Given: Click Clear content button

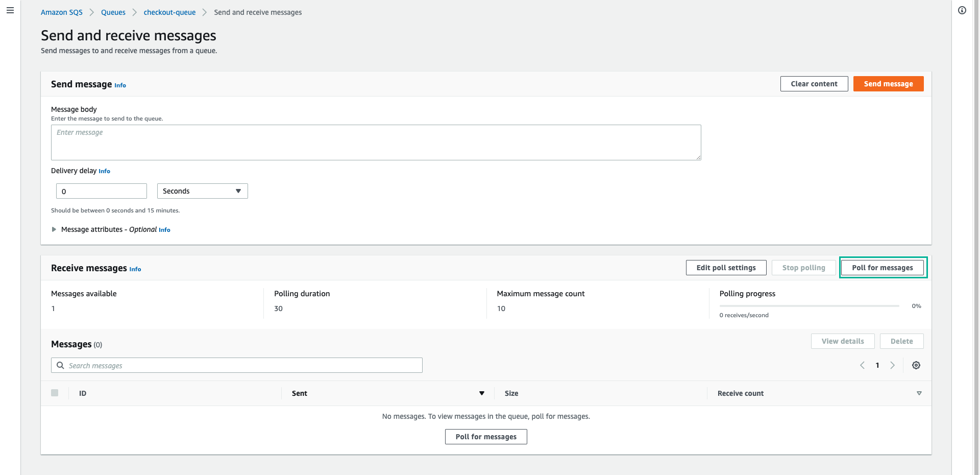Looking at the screenshot, I should click(814, 84).
